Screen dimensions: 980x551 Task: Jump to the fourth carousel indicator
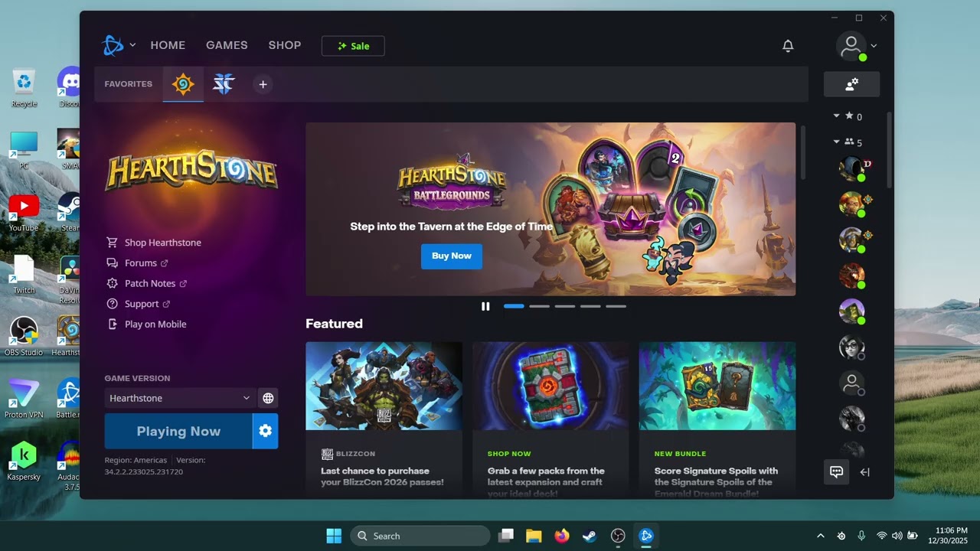pos(590,306)
